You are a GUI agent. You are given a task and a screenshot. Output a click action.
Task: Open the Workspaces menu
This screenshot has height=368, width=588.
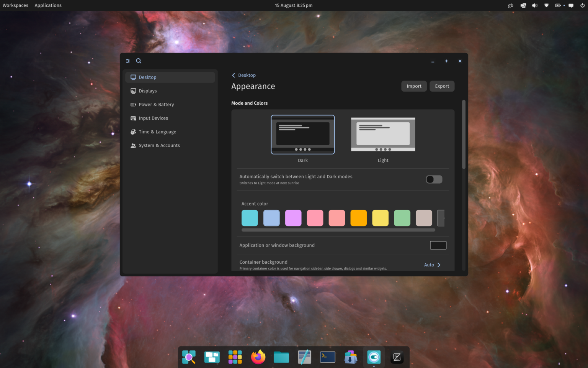[x=15, y=5]
